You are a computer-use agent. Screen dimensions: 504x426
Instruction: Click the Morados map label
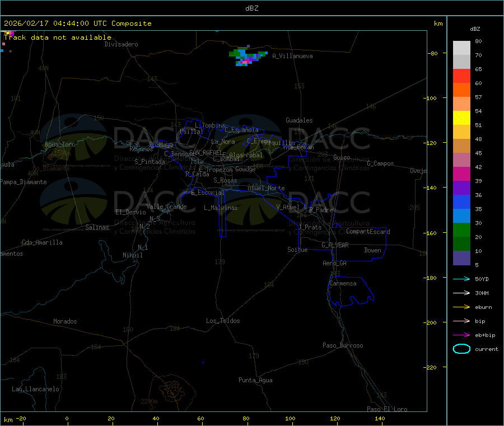[65, 321]
